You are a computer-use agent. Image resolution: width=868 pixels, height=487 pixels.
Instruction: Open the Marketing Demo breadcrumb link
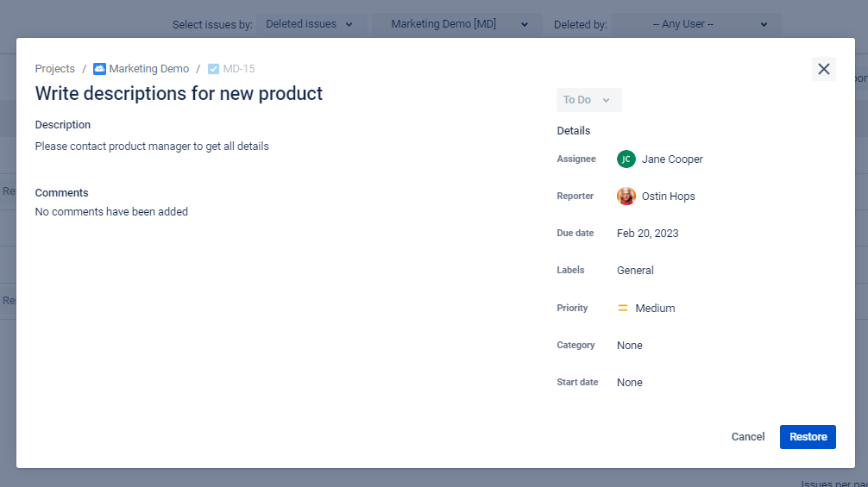tap(149, 69)
